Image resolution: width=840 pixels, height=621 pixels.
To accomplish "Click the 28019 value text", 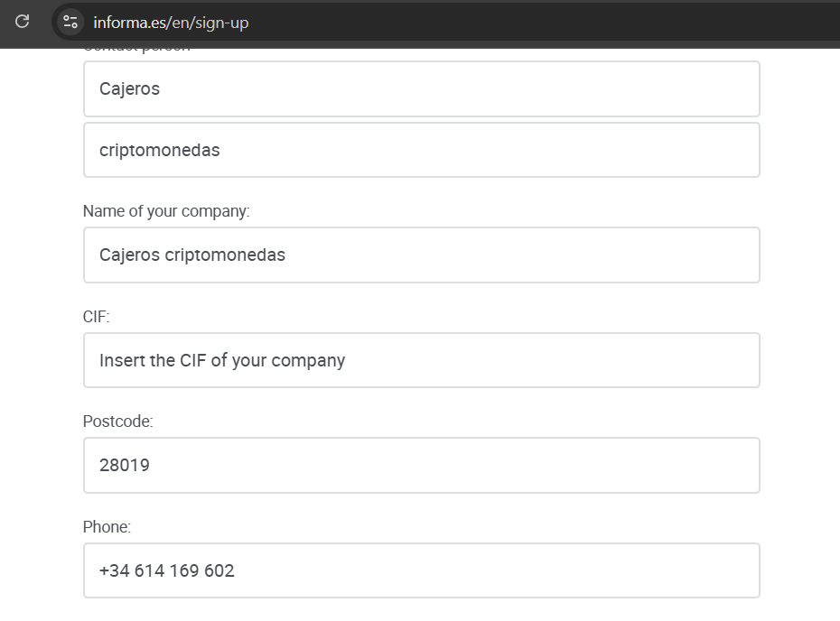I will coord(125,465).
